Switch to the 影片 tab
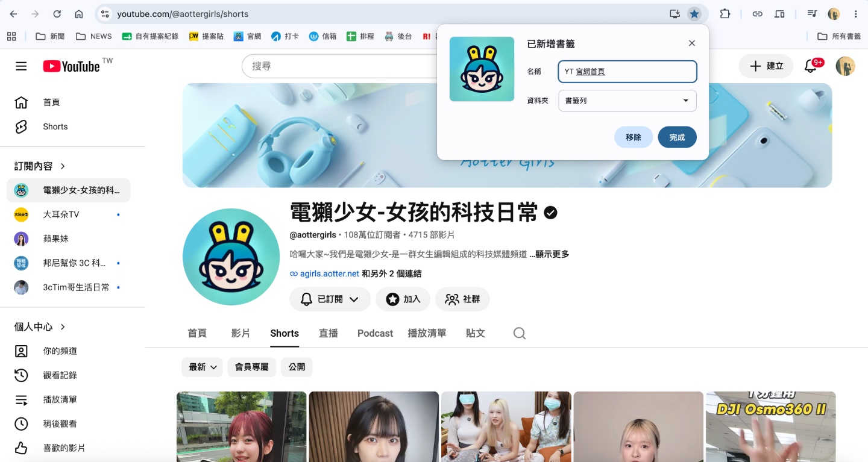 241,333
